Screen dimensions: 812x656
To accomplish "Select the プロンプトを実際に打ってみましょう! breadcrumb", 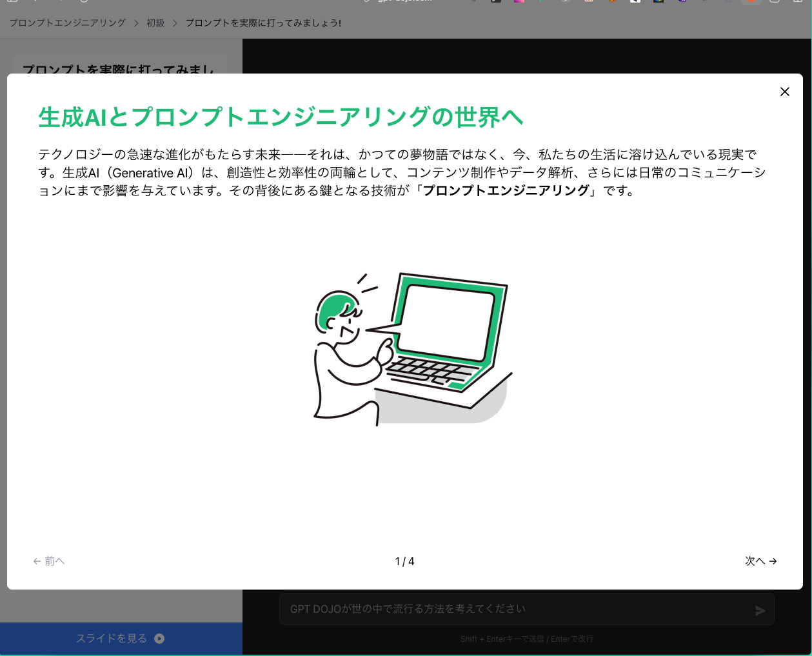I will pos(263,23).
